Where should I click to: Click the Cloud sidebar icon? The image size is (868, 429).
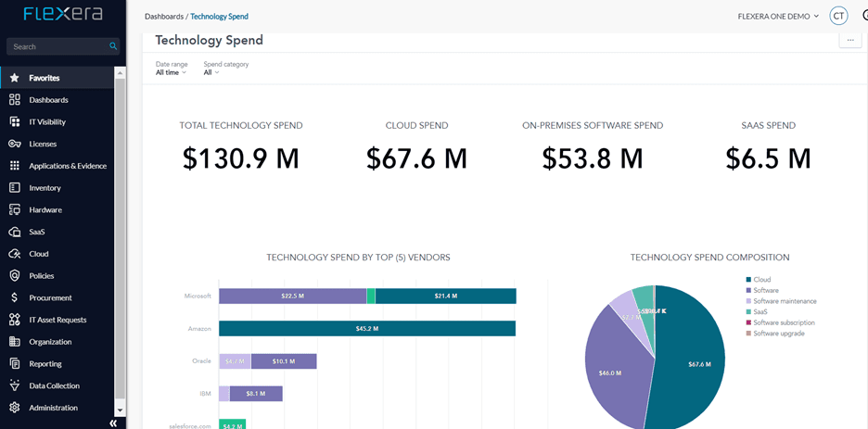click(x=15, y=254)
